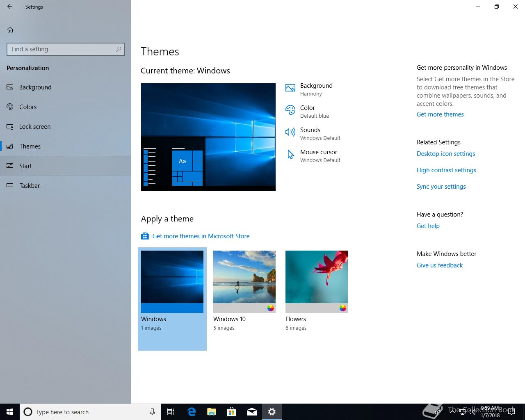Apply the Windows 10 theme thumbnail

point(244,282)
